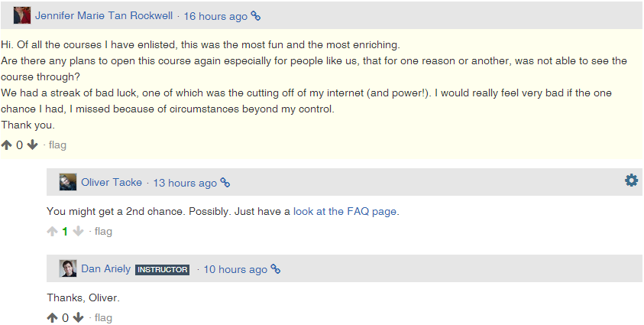Open the '16 hours ago' timestamp link

[x=215, y=16]
